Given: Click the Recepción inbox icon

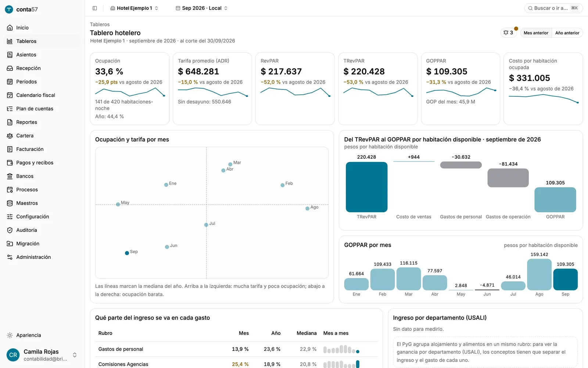Looking at the screenshot, I should pos(10,68).
